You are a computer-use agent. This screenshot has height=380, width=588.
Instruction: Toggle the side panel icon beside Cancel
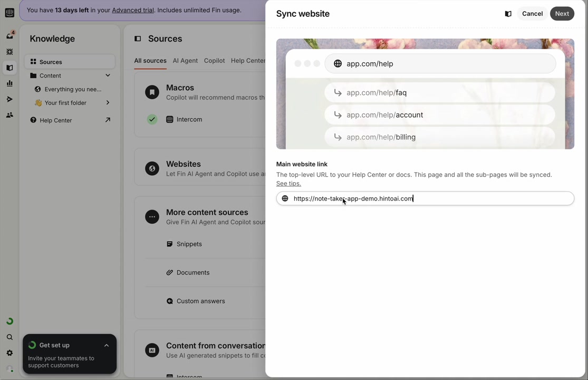[508, 14]
